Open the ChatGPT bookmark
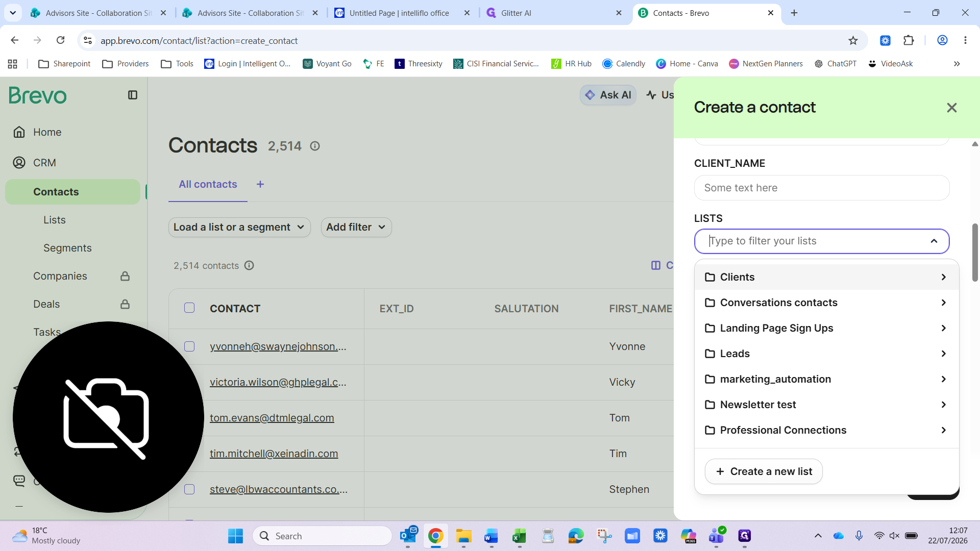 836,64
